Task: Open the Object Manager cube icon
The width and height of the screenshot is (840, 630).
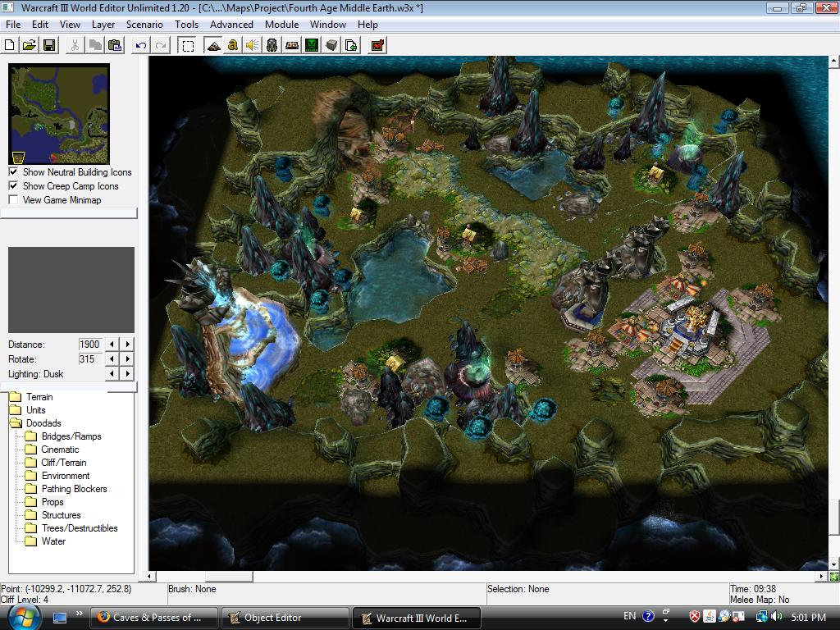Action: [x=331, y=46]
